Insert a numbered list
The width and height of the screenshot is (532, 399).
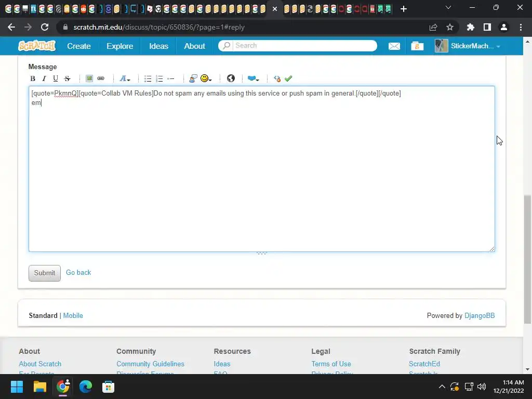point(159,78)
